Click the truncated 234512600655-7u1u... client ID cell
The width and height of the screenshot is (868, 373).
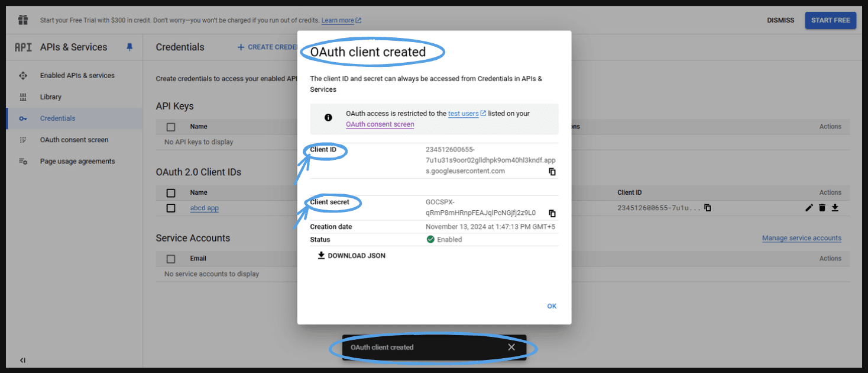click(659, 208)
